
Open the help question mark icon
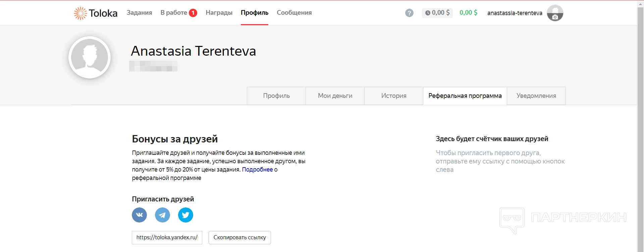409,13
